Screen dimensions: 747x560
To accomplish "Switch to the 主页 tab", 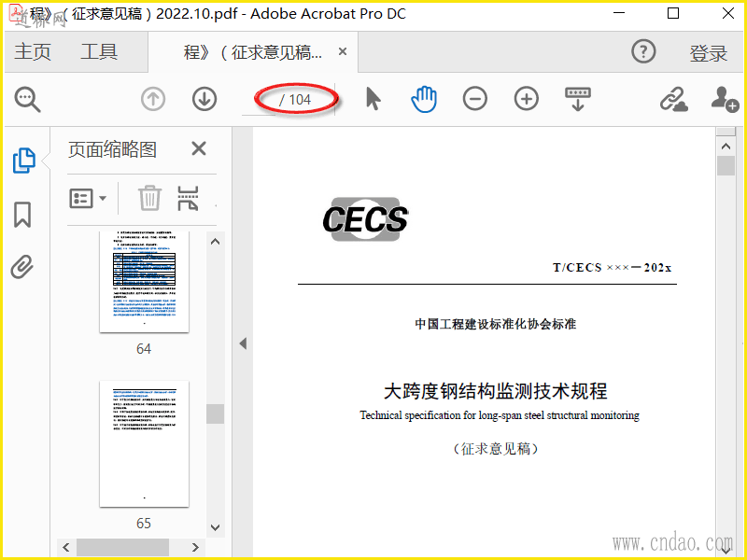I will (33, 51).
